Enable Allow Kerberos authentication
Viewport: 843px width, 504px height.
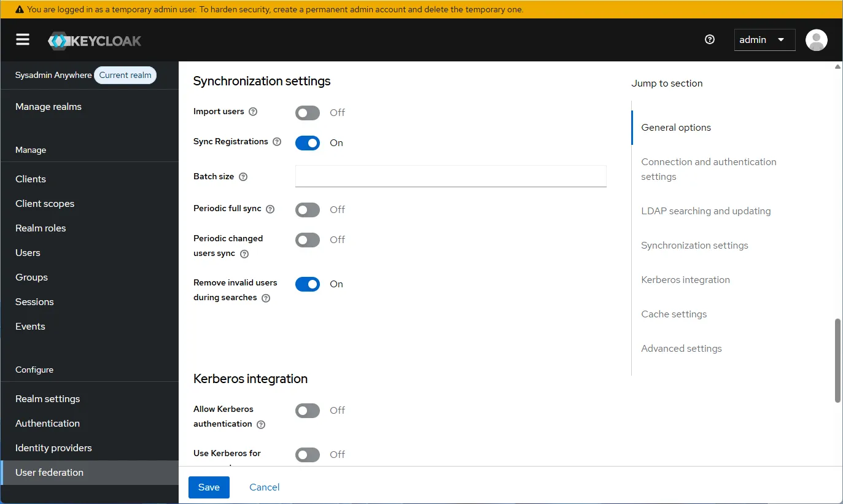[307, 410]
